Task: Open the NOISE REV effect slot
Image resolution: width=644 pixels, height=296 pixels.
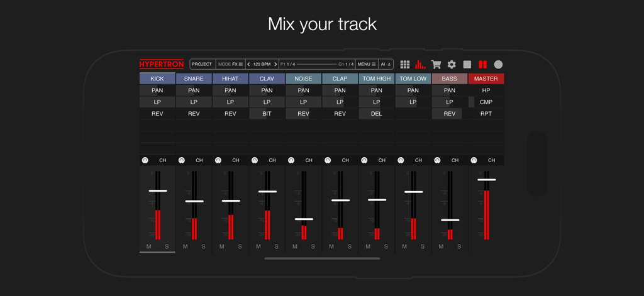Action: [x=304, y=113]
